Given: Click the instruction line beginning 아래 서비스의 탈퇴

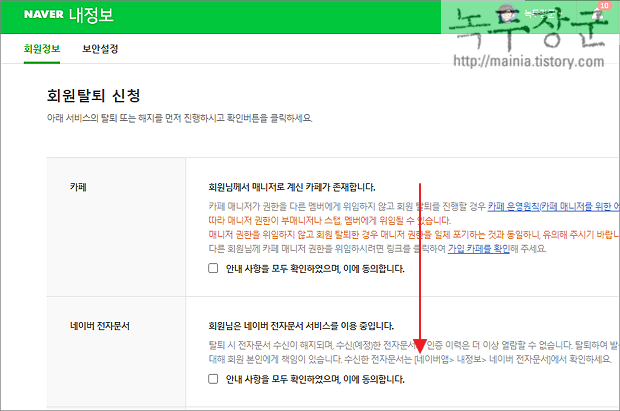Looking at the screenshot, I should coord(180,118).
